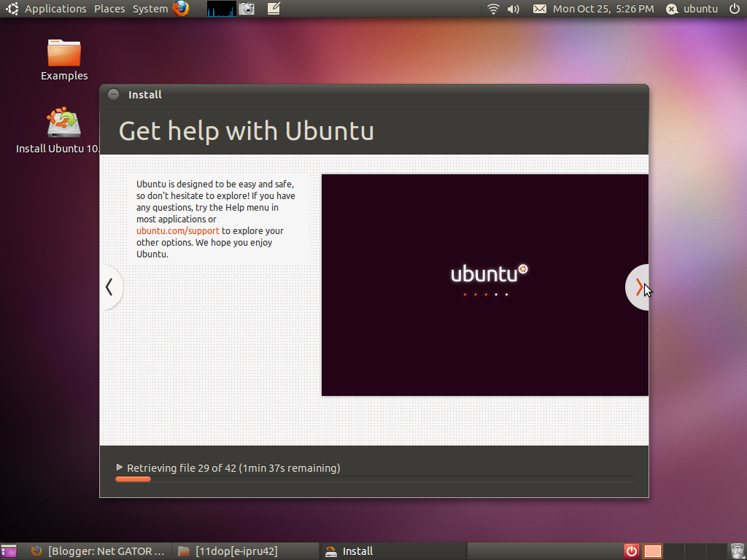Open the Places menu
This screenshot has height=560, width=747.
[x=109, y=9]
